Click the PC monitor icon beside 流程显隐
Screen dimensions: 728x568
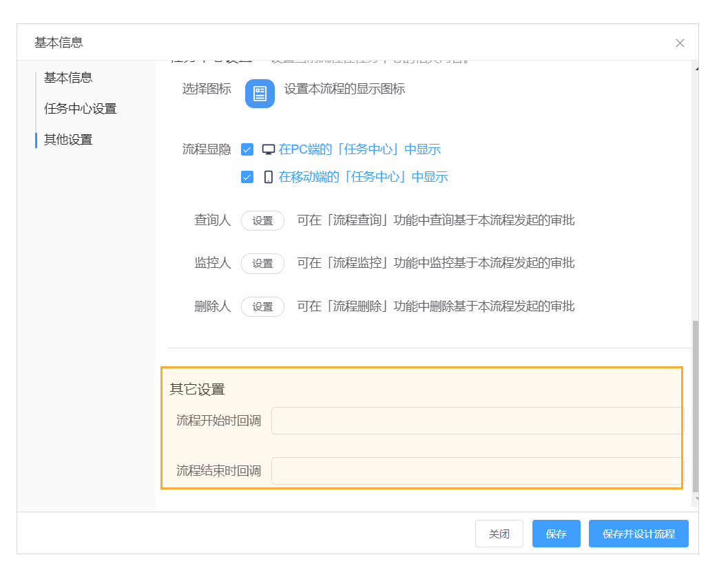[267, 149]
